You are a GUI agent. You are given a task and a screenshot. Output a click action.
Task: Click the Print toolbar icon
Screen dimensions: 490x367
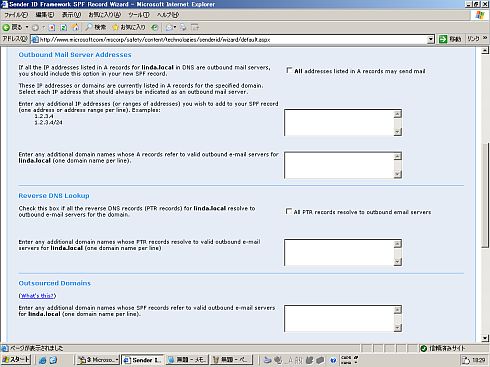183,28
